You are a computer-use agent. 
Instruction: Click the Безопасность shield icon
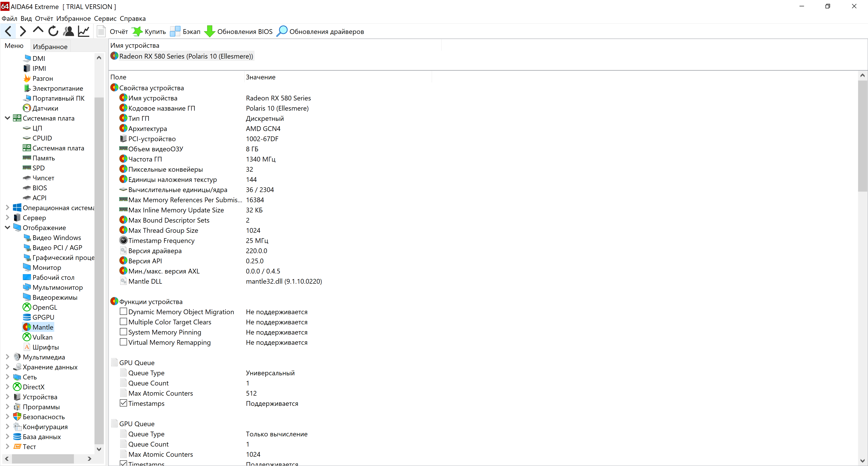(x=17, y=416)
